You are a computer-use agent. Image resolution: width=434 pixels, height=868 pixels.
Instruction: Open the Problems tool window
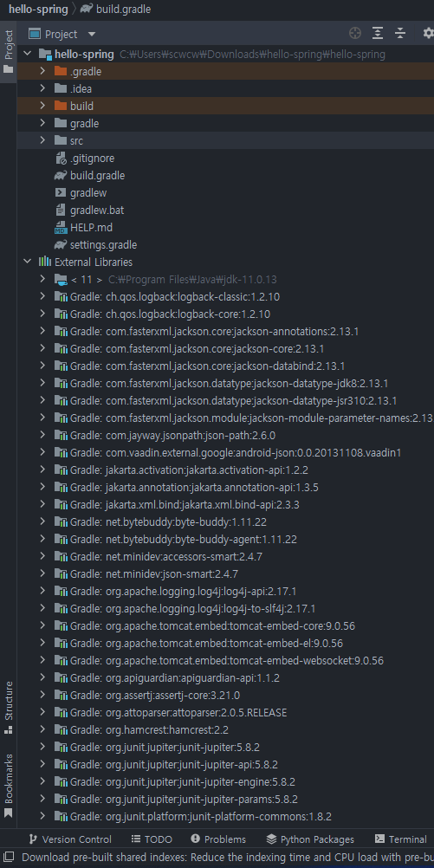[218, 839]
